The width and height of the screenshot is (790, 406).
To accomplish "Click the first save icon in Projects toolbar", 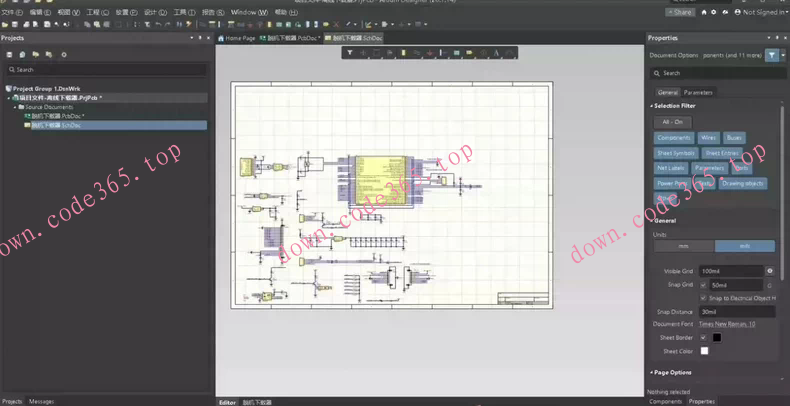I will coord(10,55).
